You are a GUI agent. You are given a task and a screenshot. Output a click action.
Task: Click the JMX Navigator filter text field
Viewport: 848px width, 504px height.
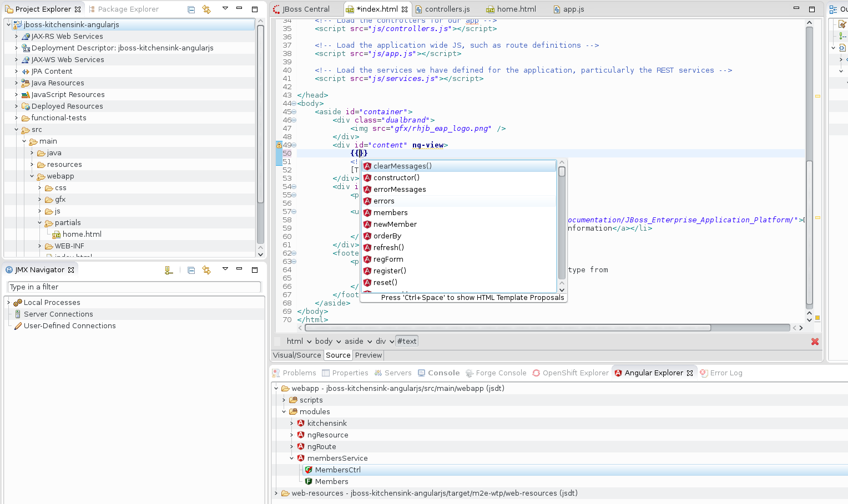134,287
